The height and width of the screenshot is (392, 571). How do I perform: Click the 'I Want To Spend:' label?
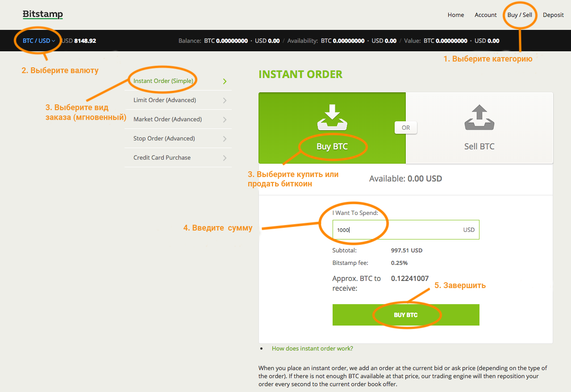coord(355,213)
